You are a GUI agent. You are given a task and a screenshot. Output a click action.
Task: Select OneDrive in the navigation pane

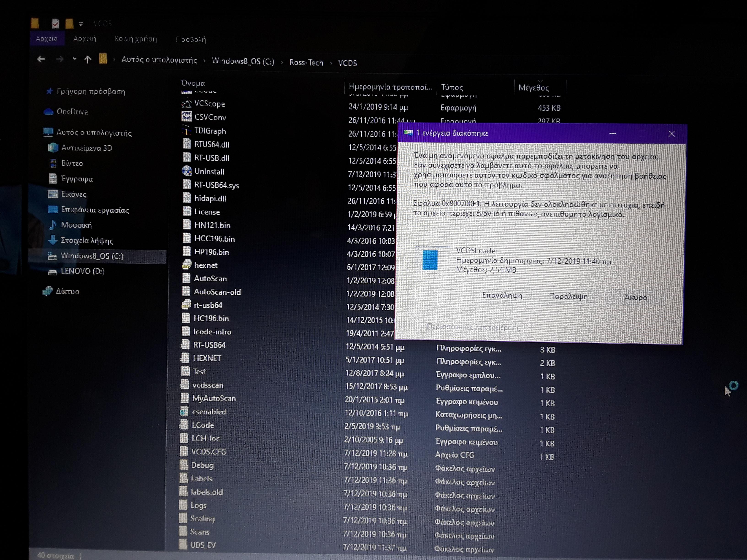[72, 112]
